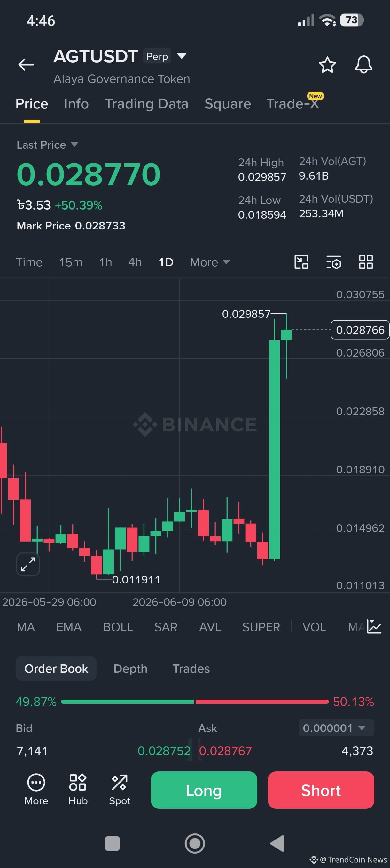Expand the AGTUSDT pair selector arrow
This screenshot has width=390, height=868.
coord(182,56)
